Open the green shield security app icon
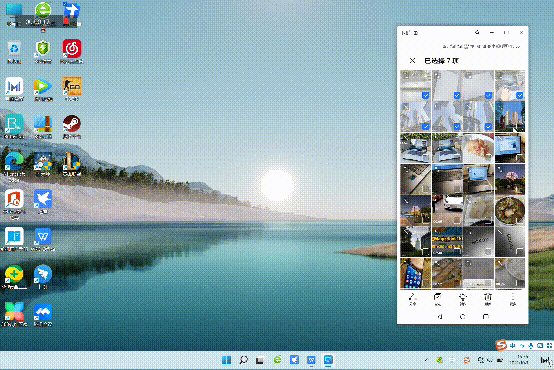Viewport: 554px width, 370px height. [43, 52]
